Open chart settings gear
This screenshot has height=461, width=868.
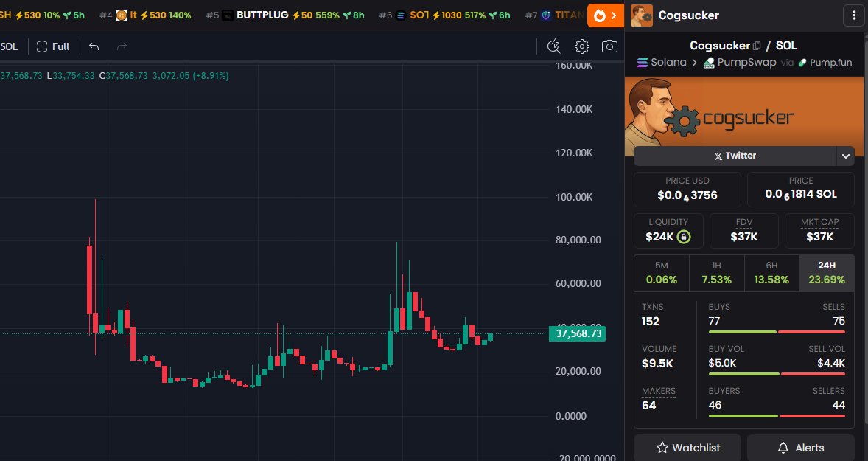(x=582, y=46)
